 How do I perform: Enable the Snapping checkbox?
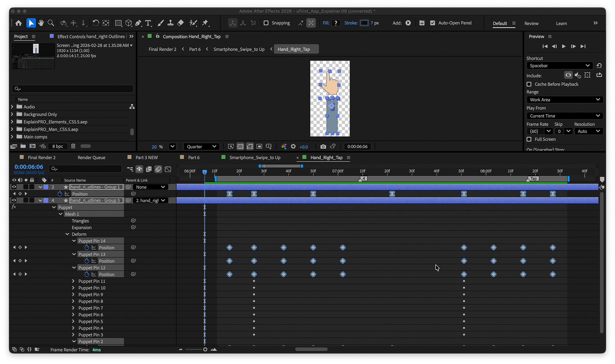tap(266, 23)
